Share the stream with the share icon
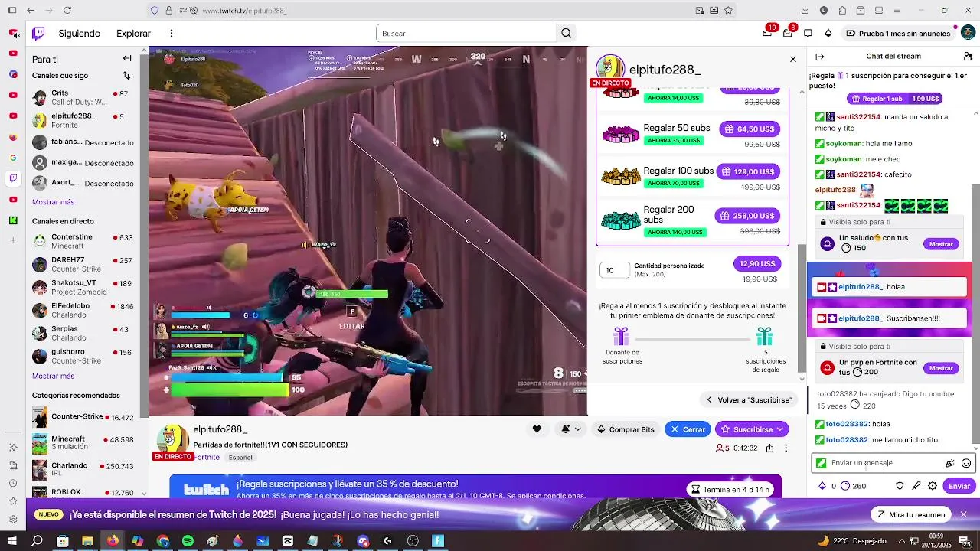Viewport: 980px width, 551px height. [769, 448]
